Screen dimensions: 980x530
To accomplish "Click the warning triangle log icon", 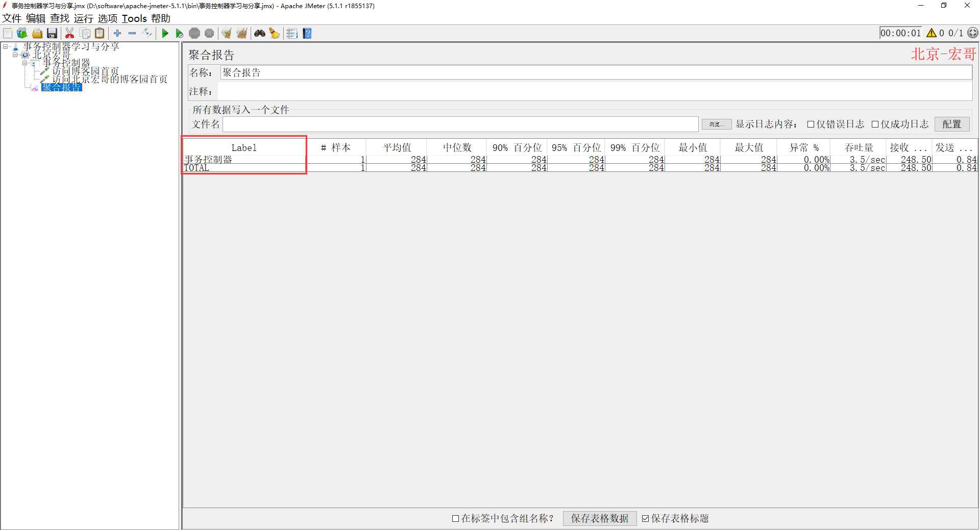I will 932,33.
